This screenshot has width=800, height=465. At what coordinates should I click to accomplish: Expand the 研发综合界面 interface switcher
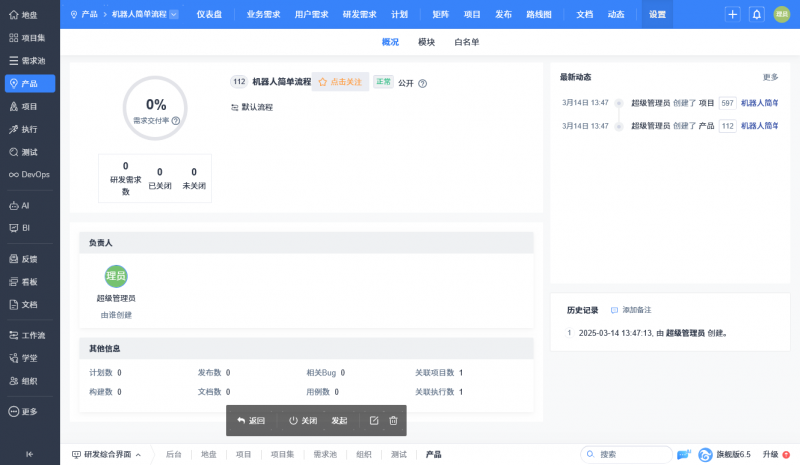coord(106,454)
